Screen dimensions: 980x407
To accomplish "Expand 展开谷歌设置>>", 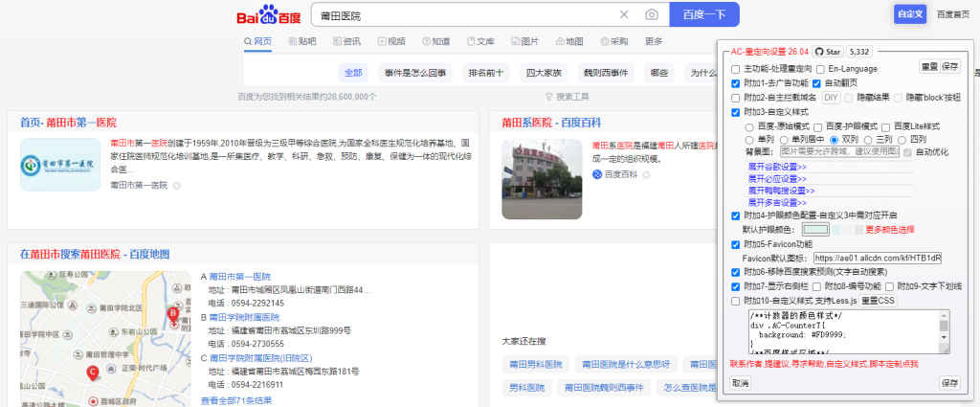I will (777, 167).
